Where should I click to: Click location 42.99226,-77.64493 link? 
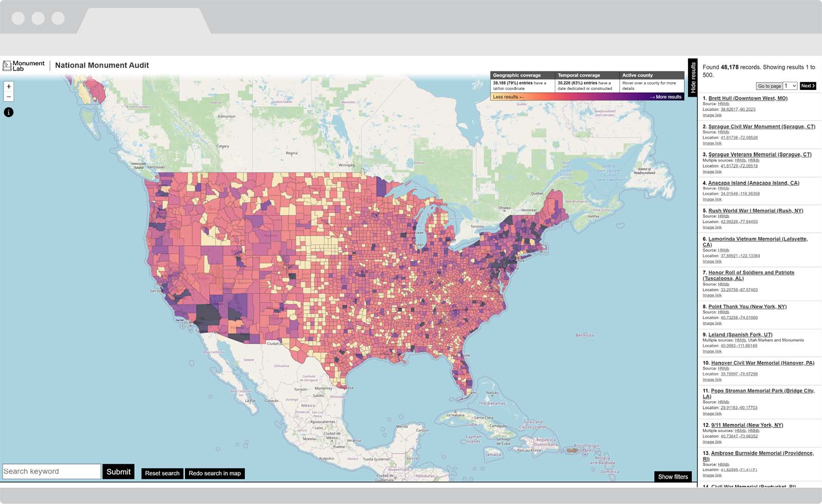tap(739, 222)
